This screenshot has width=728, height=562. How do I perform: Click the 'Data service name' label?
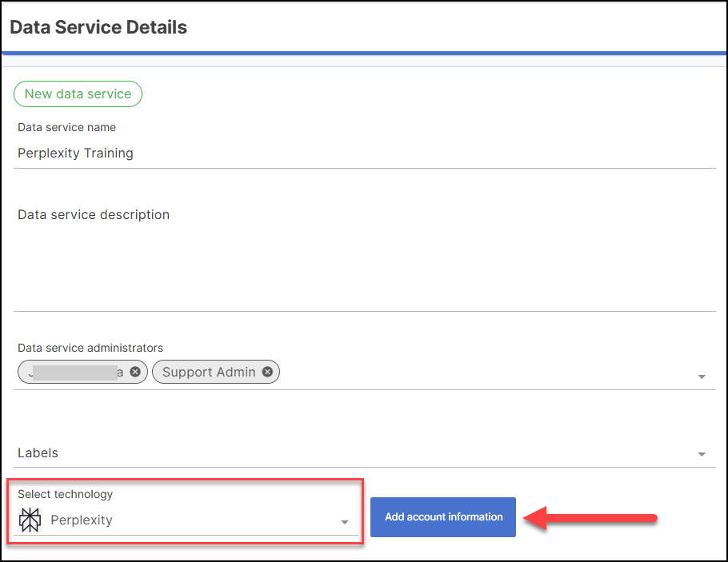click(x=66, y=127)
